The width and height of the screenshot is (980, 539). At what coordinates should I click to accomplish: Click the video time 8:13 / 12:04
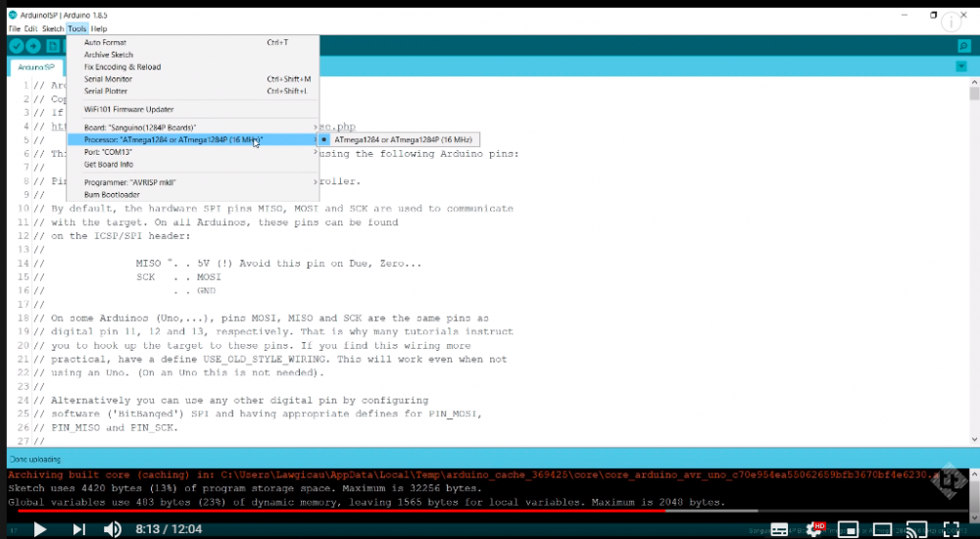(x=169, y=529)
